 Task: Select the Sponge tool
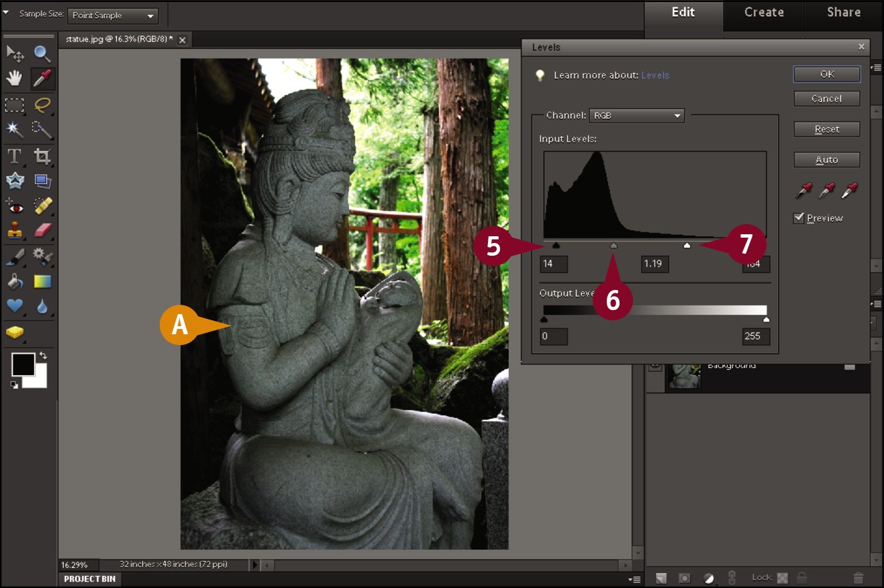(15, 332)
